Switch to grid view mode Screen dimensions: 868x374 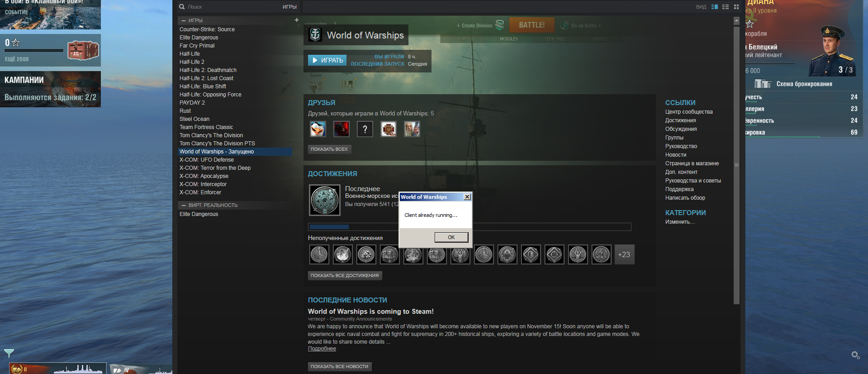(x=736, y=7)
